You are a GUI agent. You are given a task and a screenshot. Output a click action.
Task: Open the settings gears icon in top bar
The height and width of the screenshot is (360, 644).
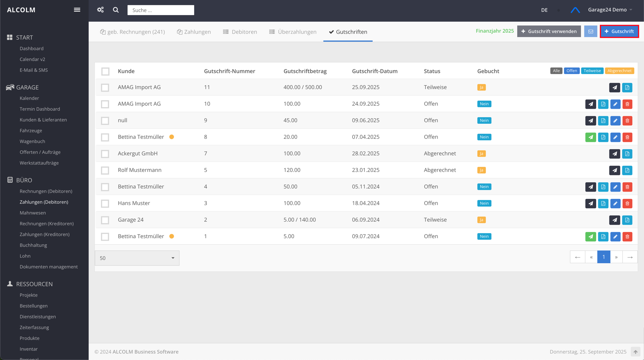(x=101, y=10)
